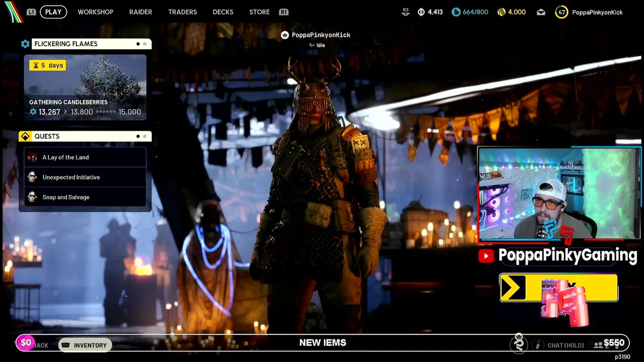Go to the TRADERS tab
The image size is (644, 362).
(x=183, y=12)
